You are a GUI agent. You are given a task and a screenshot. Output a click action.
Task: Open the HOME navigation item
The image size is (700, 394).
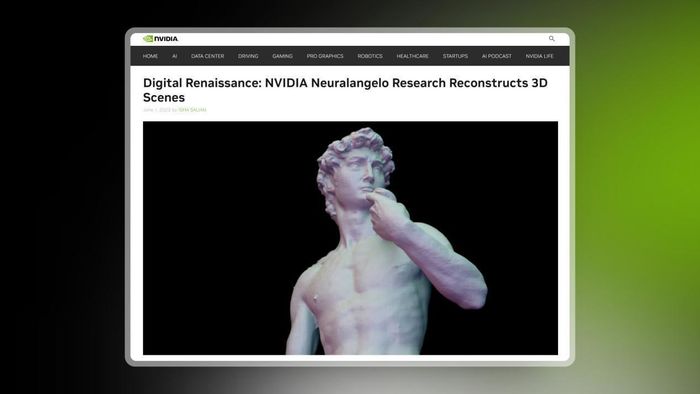[150, 56]
